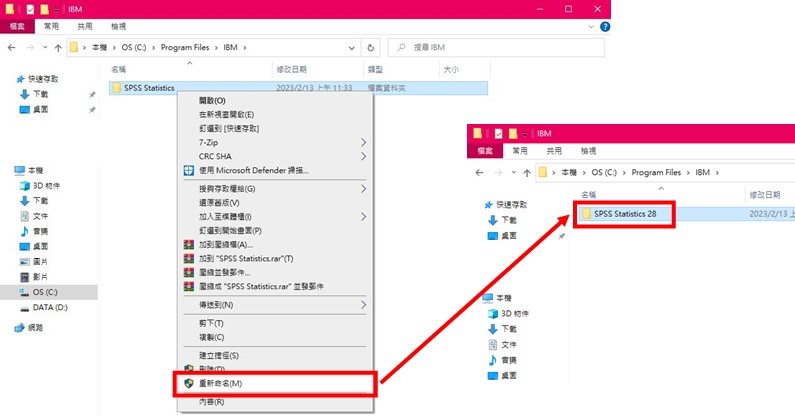Select the SPSS Statistics folder in left window

point(298,88)
